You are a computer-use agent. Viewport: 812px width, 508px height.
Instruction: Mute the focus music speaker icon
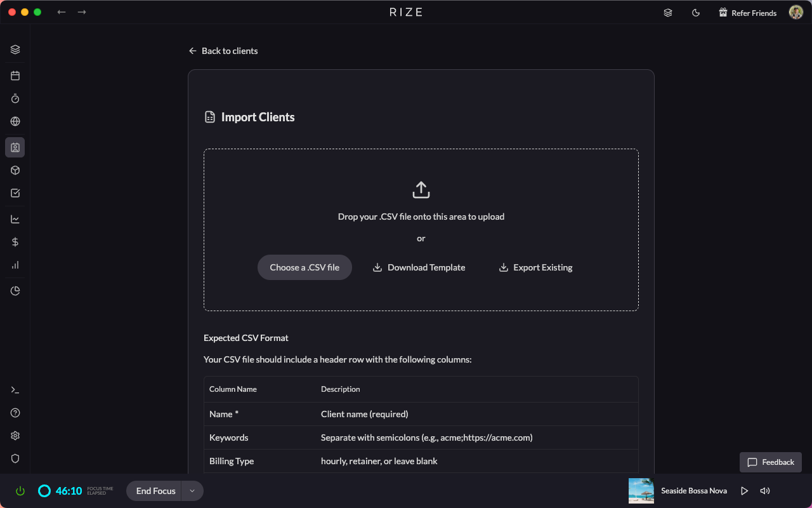[765, 491]
